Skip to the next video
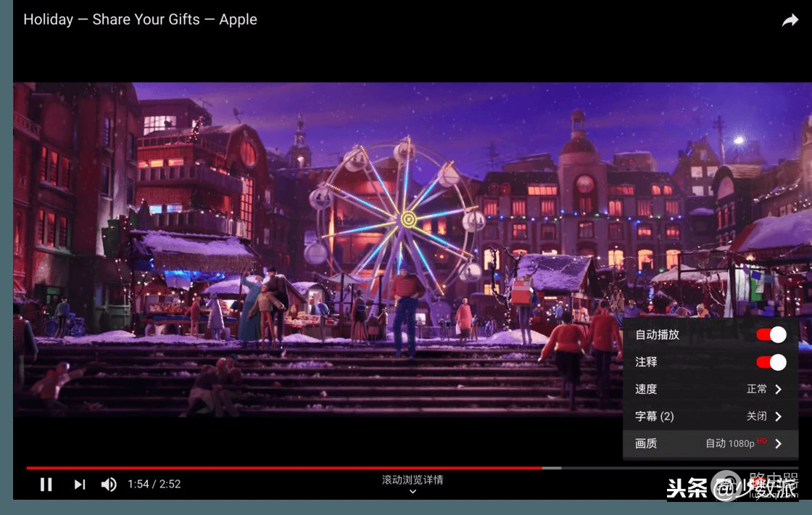The width and height of the screenshot is (812, 515). coord(79,485)
